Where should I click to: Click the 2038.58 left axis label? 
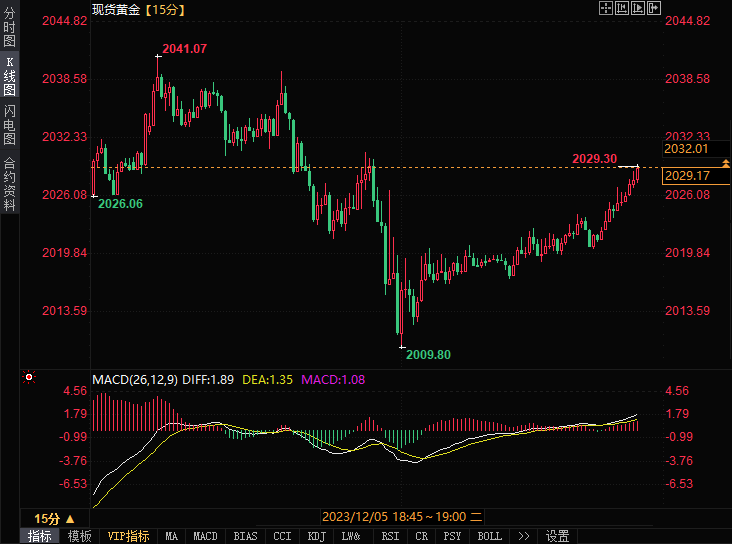[x=65, y=79]
